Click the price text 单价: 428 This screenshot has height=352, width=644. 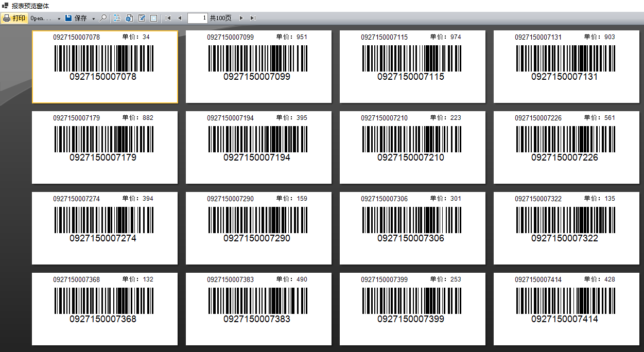click(599, 279)
